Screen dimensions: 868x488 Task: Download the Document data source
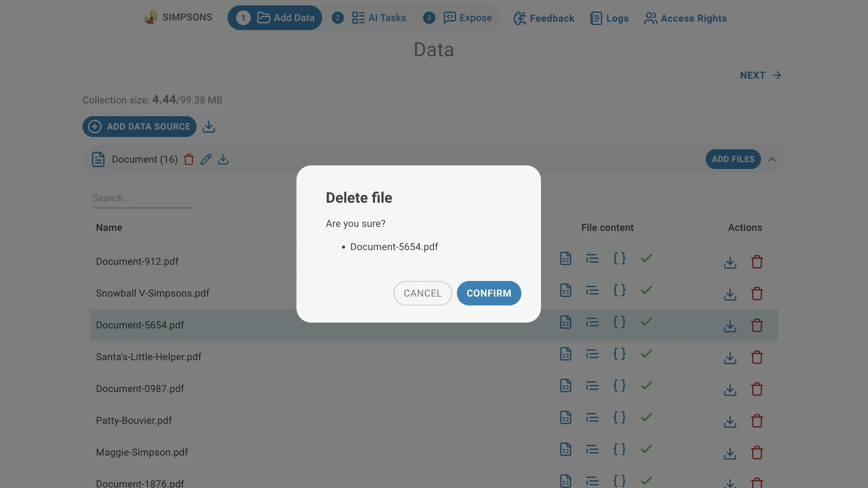click(223, 159)
